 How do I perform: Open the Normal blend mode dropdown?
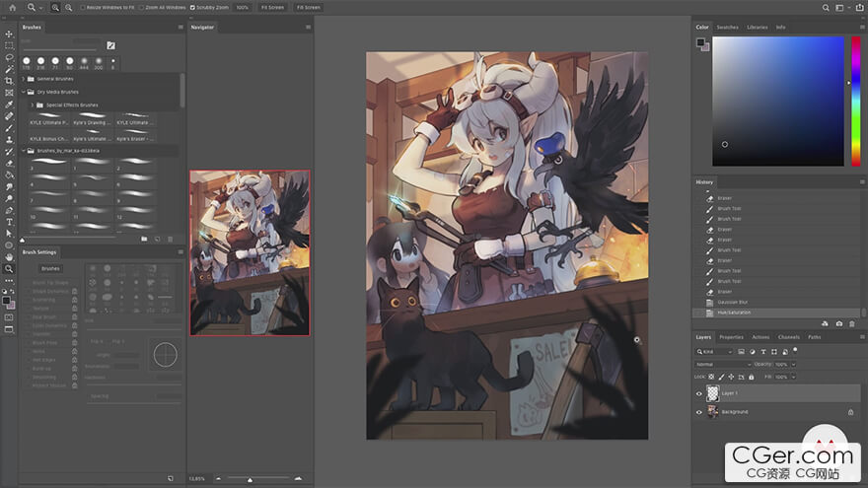(x=723, y=364)
